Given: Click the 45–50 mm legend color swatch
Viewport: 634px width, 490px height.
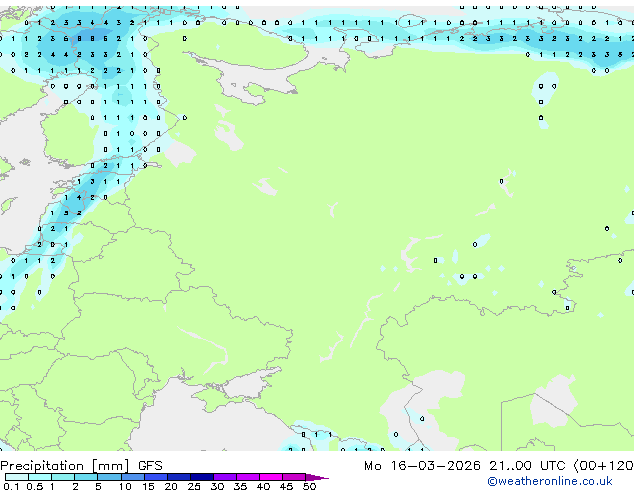Looking at the screenshot, I should pyautogui.click(x=294, y=477).
